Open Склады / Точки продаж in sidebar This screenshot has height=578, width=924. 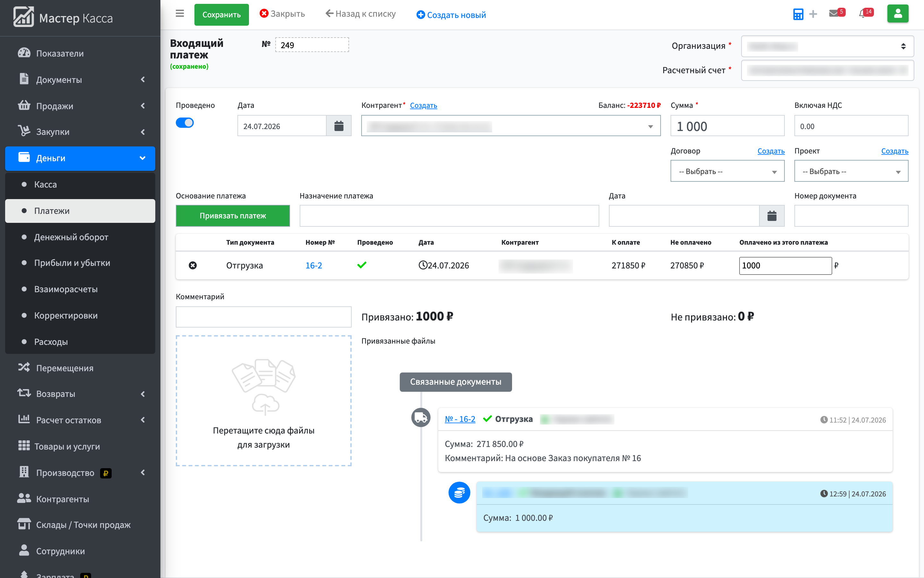pos(80,524)
